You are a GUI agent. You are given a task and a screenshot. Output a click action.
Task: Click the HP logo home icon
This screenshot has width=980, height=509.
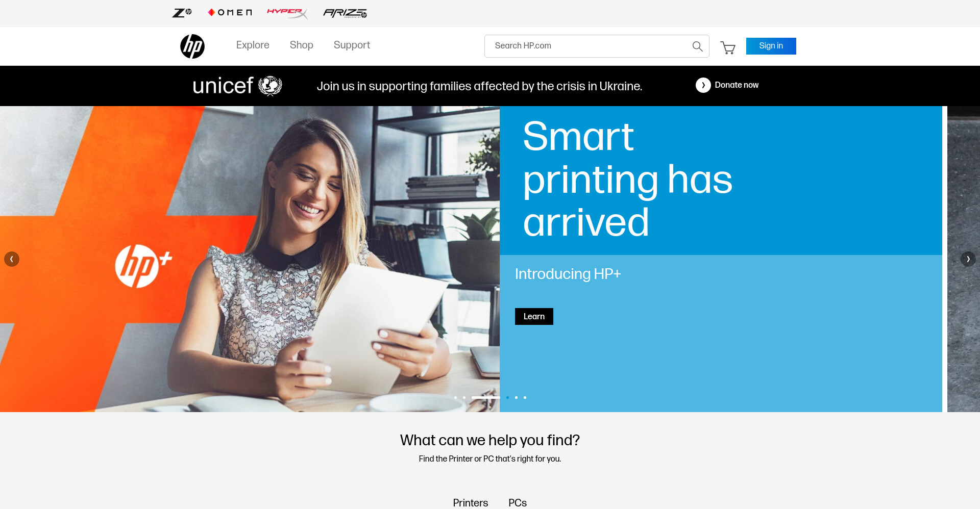[x=192, y=46]
